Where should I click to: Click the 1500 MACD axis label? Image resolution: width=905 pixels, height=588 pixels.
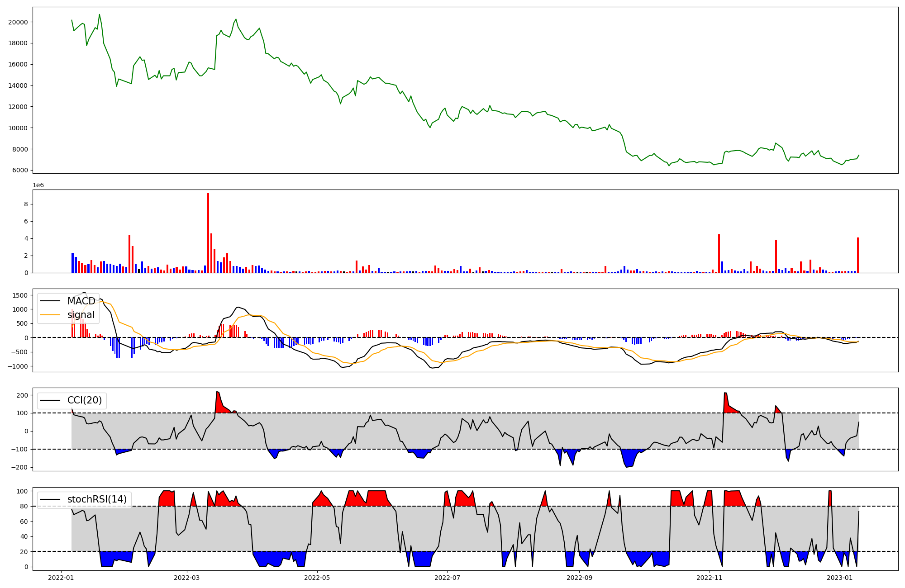tap(20, 295)
